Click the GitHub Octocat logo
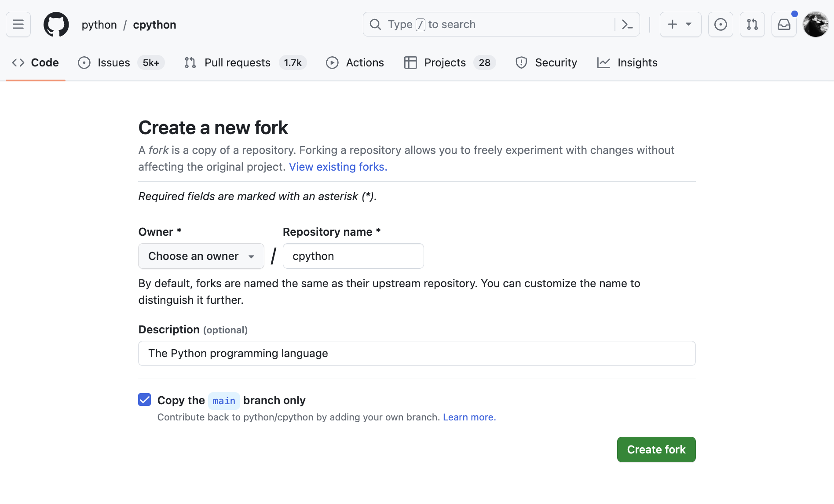Screen dimensions: 834x504 56,25
